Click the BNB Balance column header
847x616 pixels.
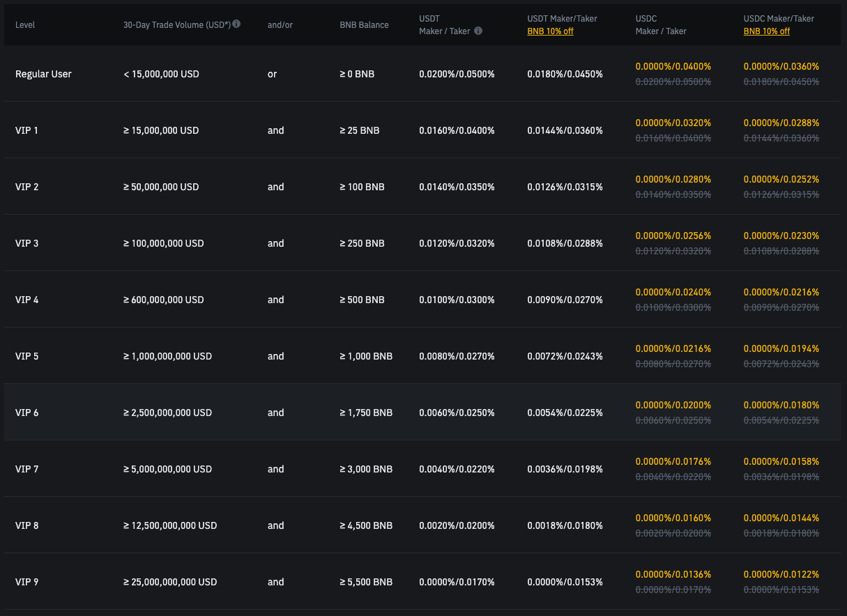(x=364, y=25)
